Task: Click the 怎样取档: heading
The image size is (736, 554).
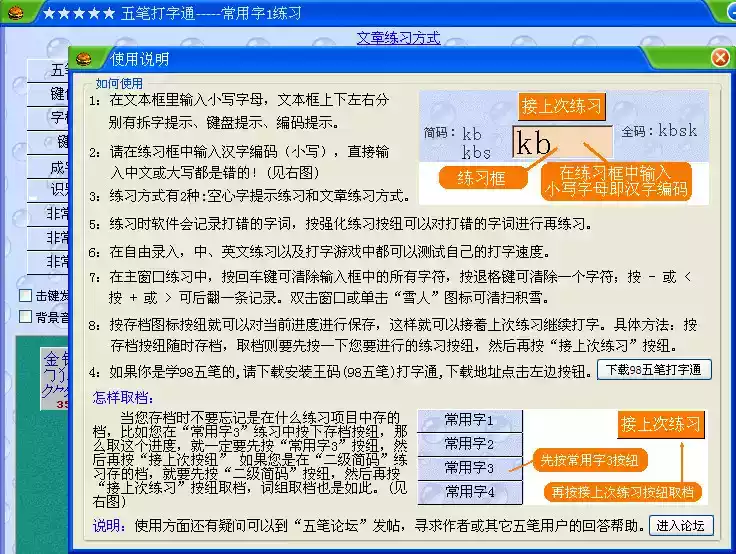Action: pyautogui.click(x=123, y=398)
